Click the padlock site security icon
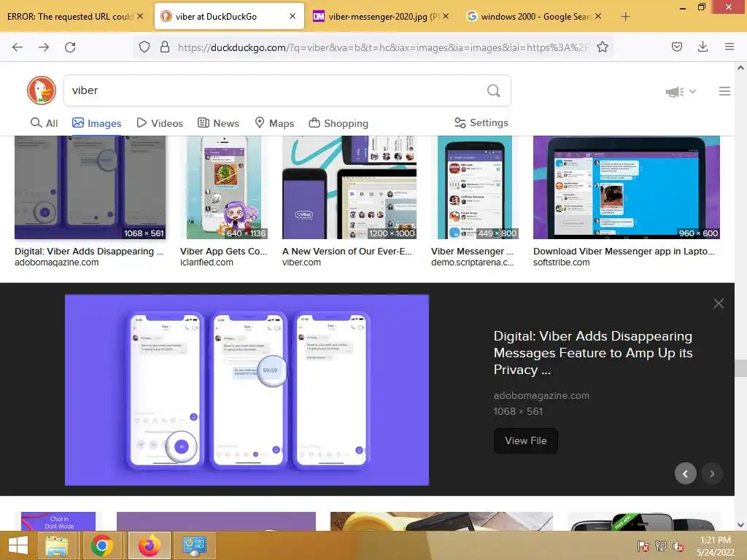The image size is (747, 560). 165,47
